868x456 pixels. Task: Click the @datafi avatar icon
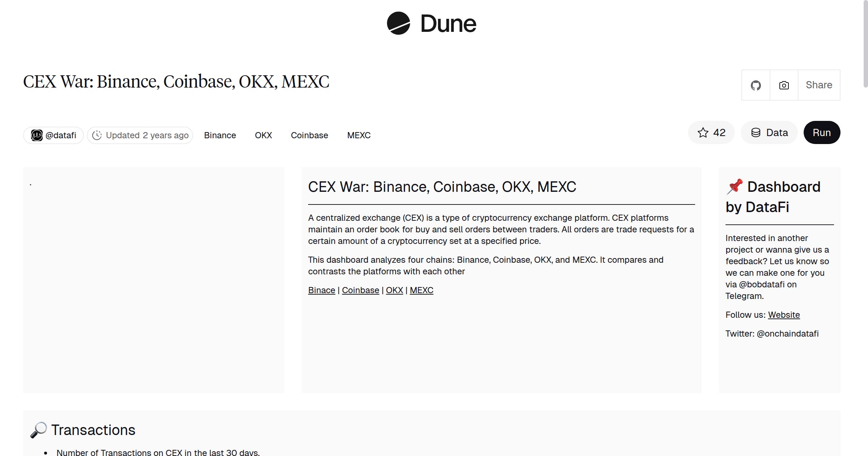[36, 135]
